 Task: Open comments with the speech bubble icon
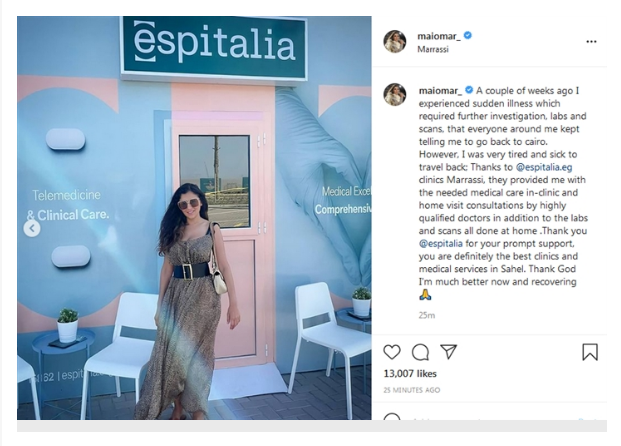(x=420, y=352)
